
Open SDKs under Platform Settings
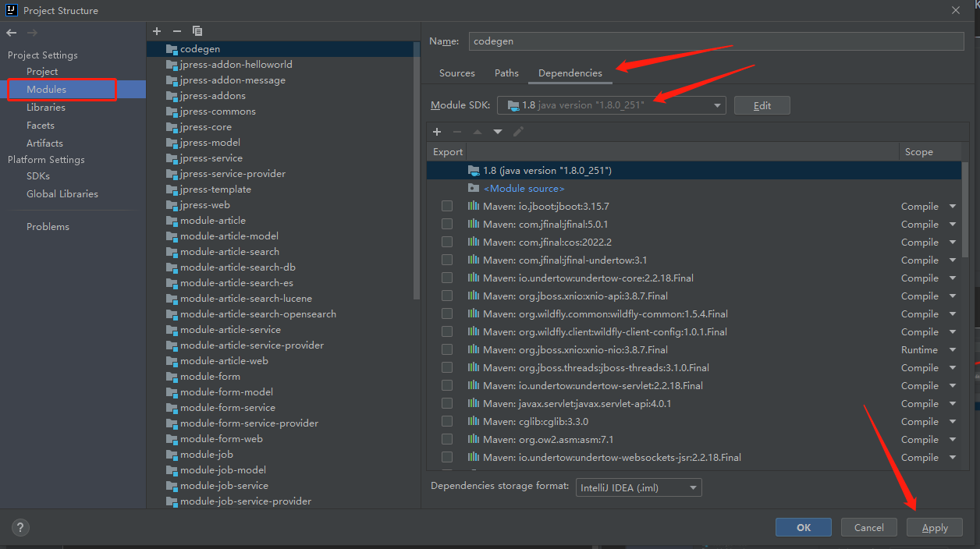tap(38, 175)
